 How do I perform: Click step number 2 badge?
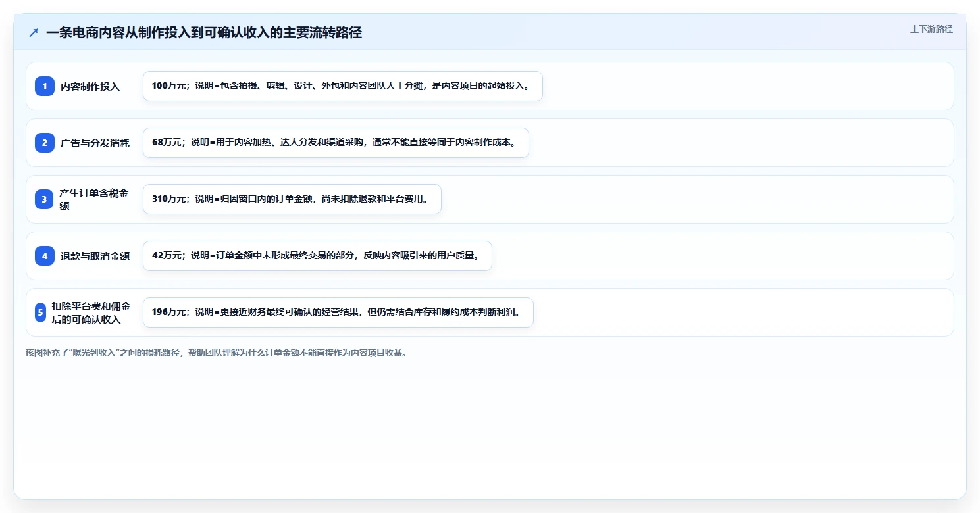(x=45, y=143)
